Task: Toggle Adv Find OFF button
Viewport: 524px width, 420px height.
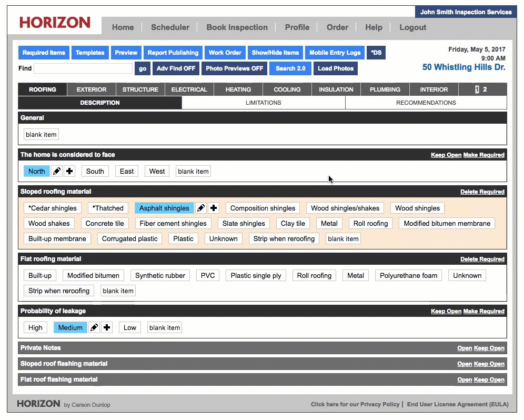Action: (x=176, y=68)
